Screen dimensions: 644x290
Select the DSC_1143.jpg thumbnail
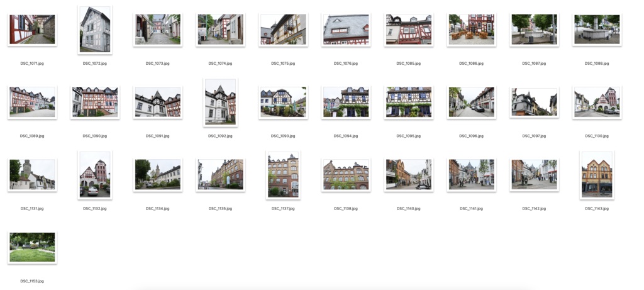597,175
